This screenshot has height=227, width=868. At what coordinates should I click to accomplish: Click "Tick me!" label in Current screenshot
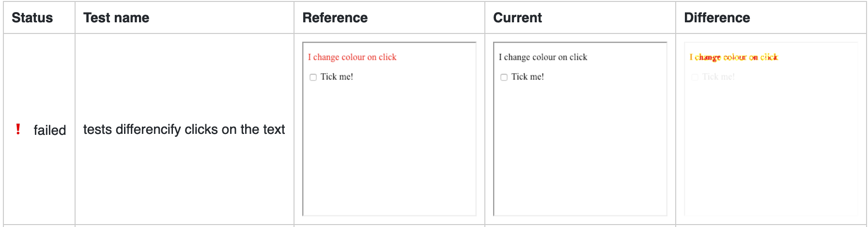pos(527,77)
